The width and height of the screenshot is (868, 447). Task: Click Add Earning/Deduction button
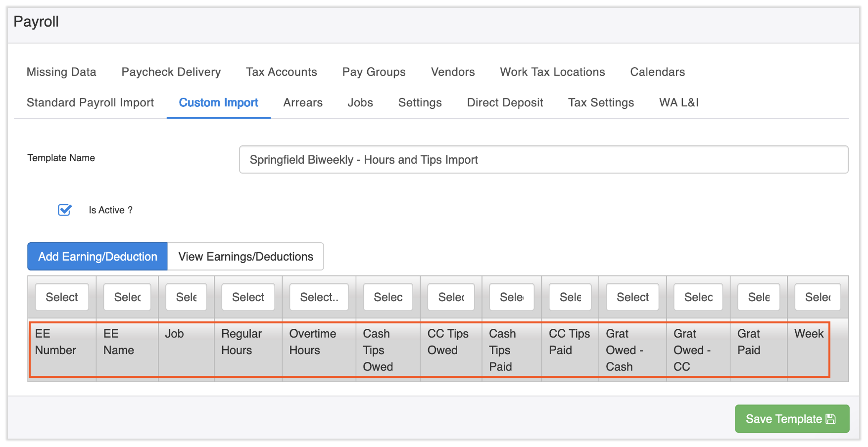(97, 257)
